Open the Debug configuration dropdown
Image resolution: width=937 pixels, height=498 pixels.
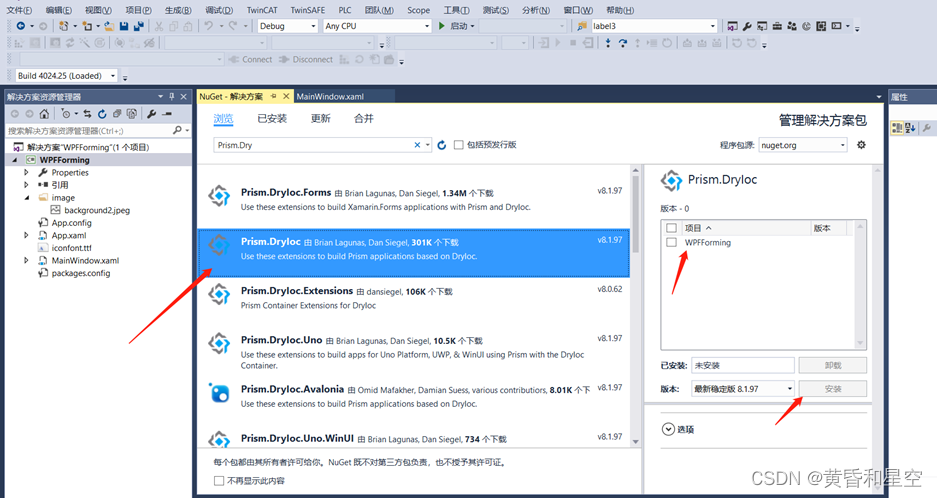tap(287, 26)
